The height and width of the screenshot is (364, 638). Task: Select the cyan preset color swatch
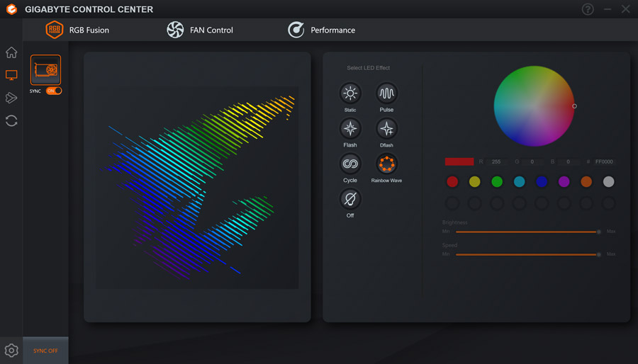click(519, 181)
